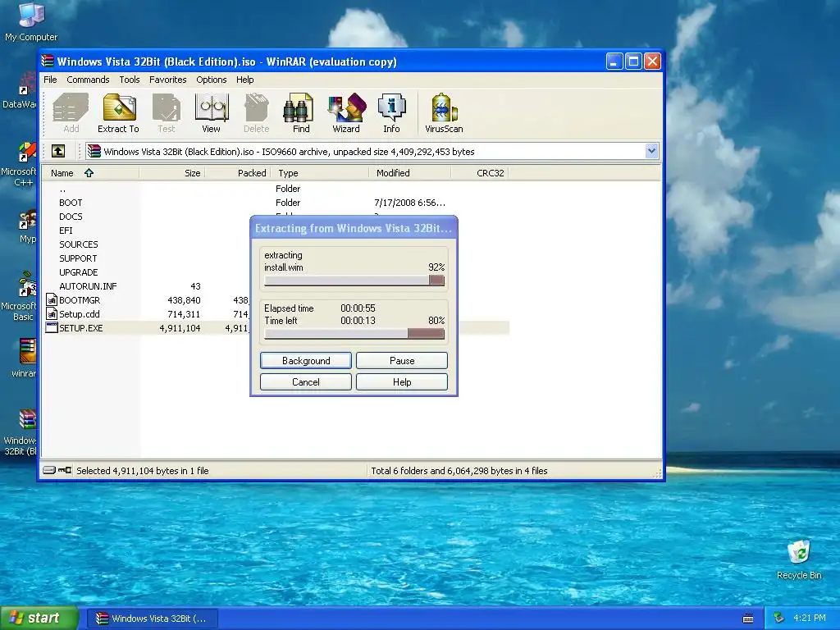Click the SETUP.EXE file icon
Screen dimensions: 840x630
pos(52,328)
